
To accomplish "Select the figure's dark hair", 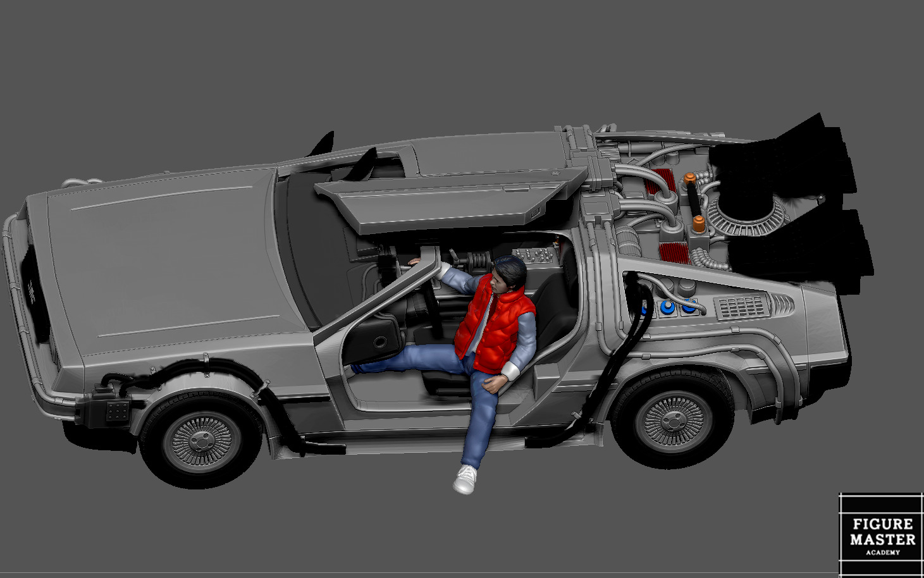I will click(510, 273).
